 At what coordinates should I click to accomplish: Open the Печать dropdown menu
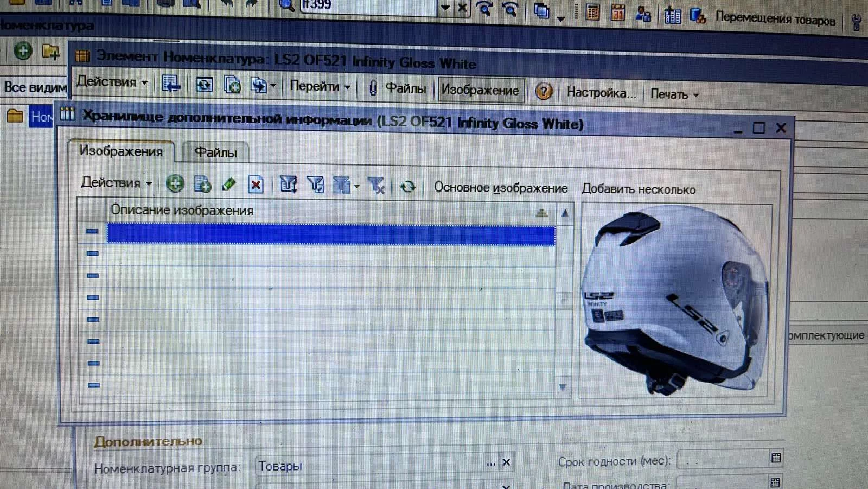[x=674, y=94]
